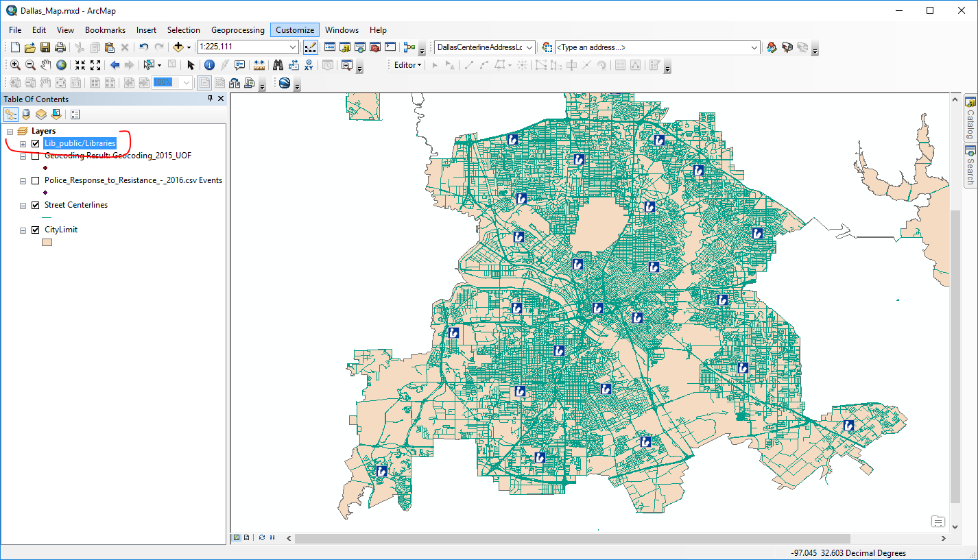Click the Type an address field
Screen dimensions: 978x560
coord(652,47)
